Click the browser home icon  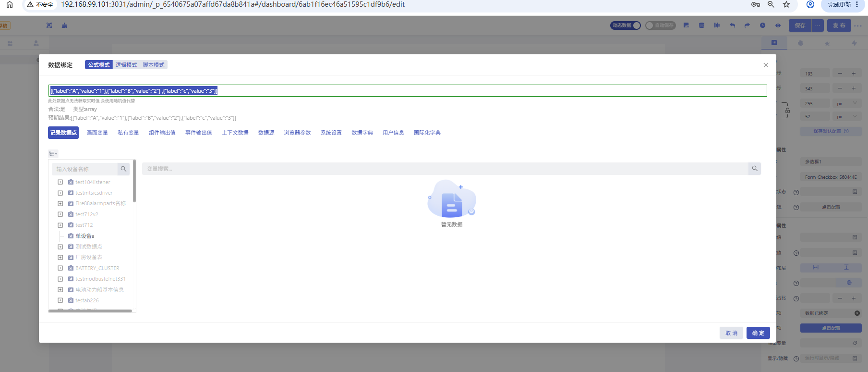[10, 4]
